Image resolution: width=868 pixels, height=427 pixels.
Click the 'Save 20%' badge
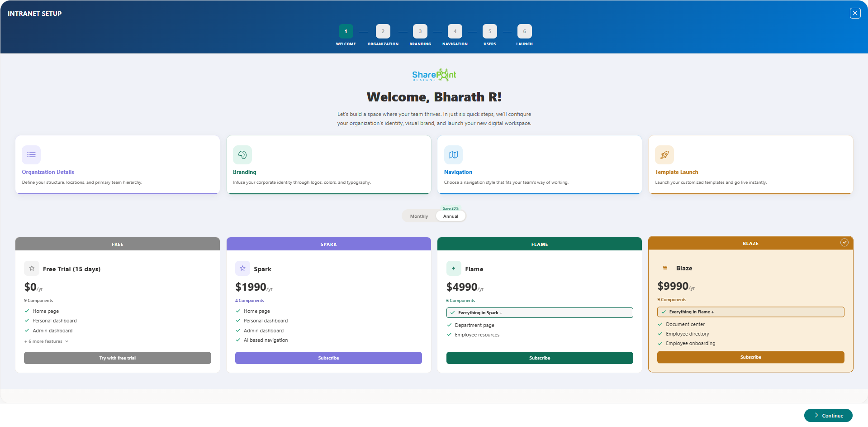tap(451, 208)
